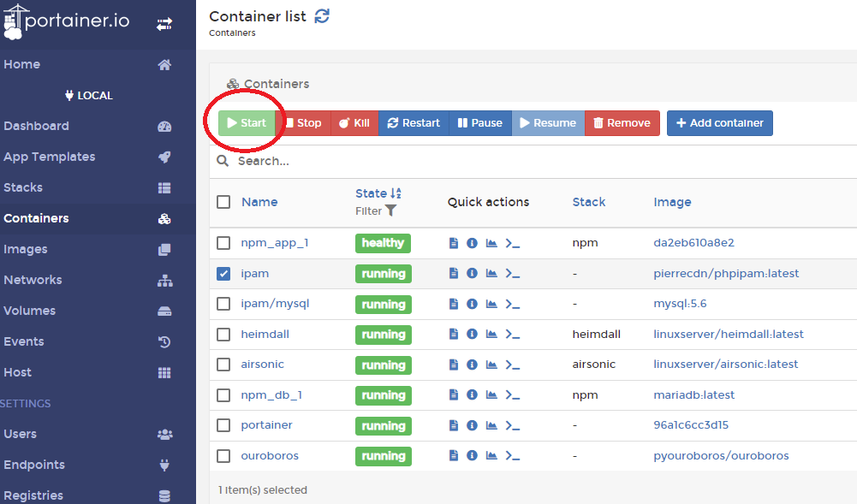Click the Resume button

548,123
